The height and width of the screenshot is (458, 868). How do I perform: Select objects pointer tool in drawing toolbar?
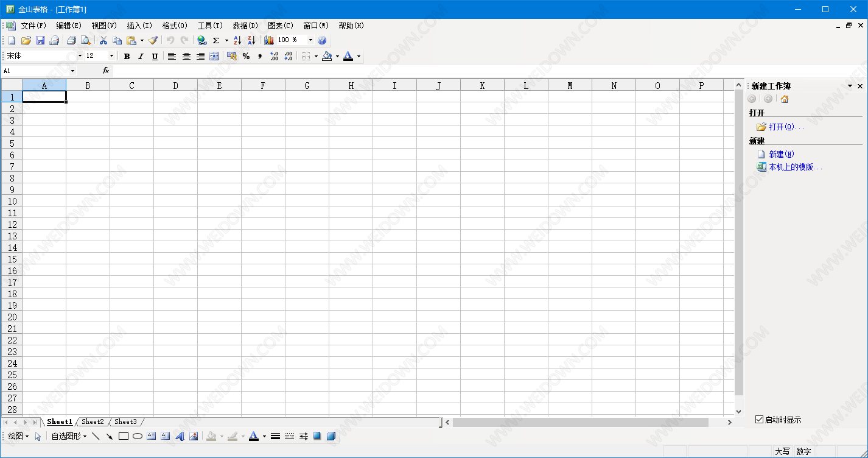click(x=38, y=436)
